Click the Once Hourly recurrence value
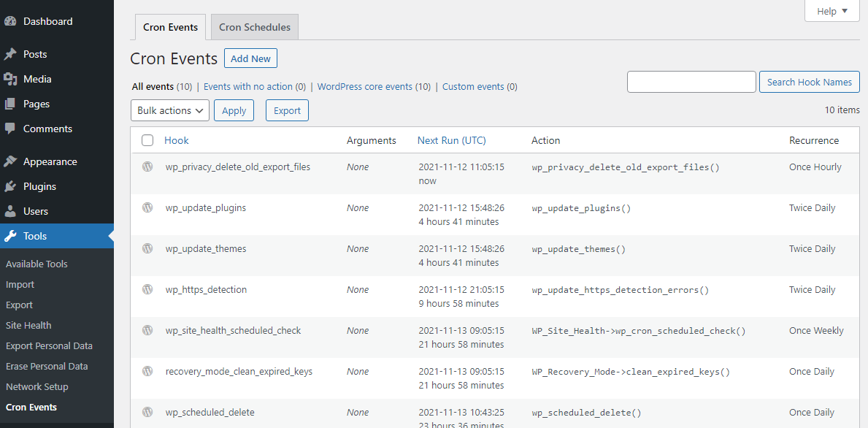Viewport: 868px width, 428px height. pyautogui.click(x=815, y=167)
